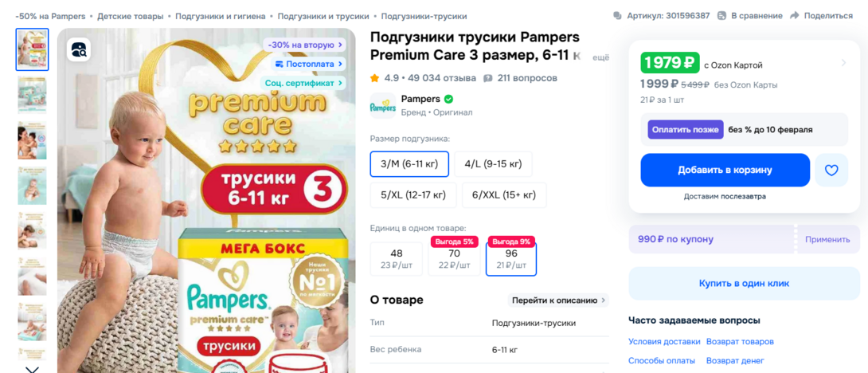Copy article number via Артикул icon
The width and height of the screenshot is (868, 373).
618,15
